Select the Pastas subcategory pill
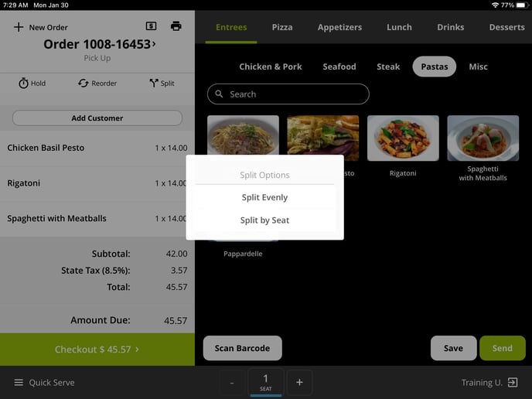 pyautogui.click(x=435, y=66)
